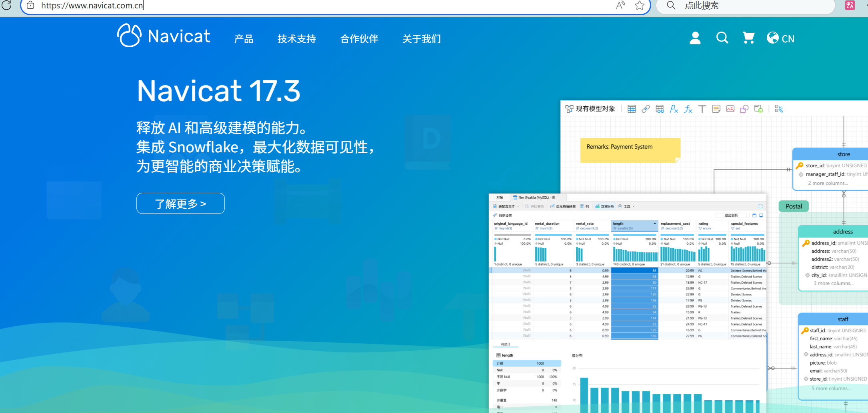
Task: Open the user account icon
Action: click(695, 38)
